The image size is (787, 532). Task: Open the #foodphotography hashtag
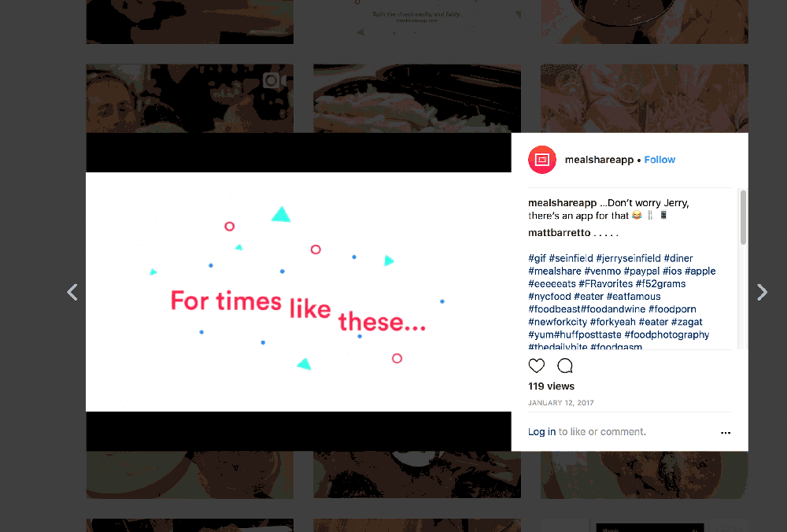[667, 334]
